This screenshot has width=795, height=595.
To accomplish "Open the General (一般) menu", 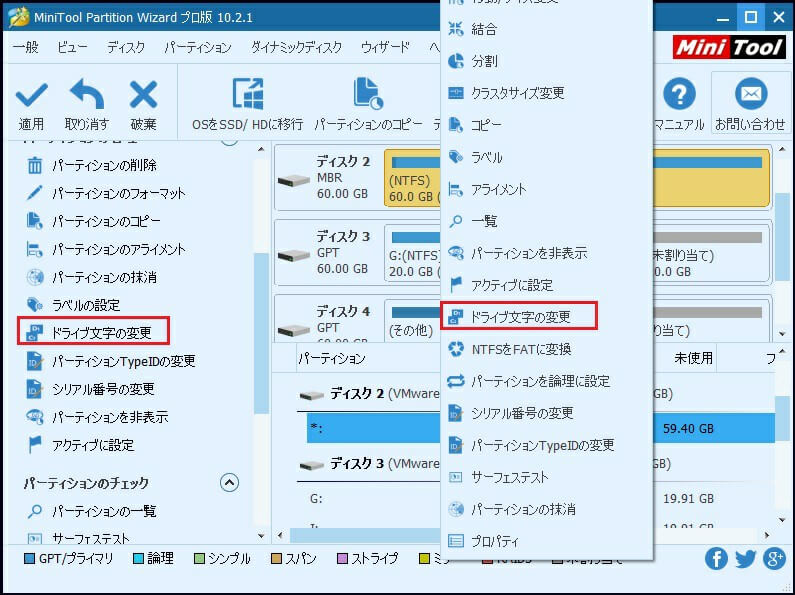I will click(26, 47).
